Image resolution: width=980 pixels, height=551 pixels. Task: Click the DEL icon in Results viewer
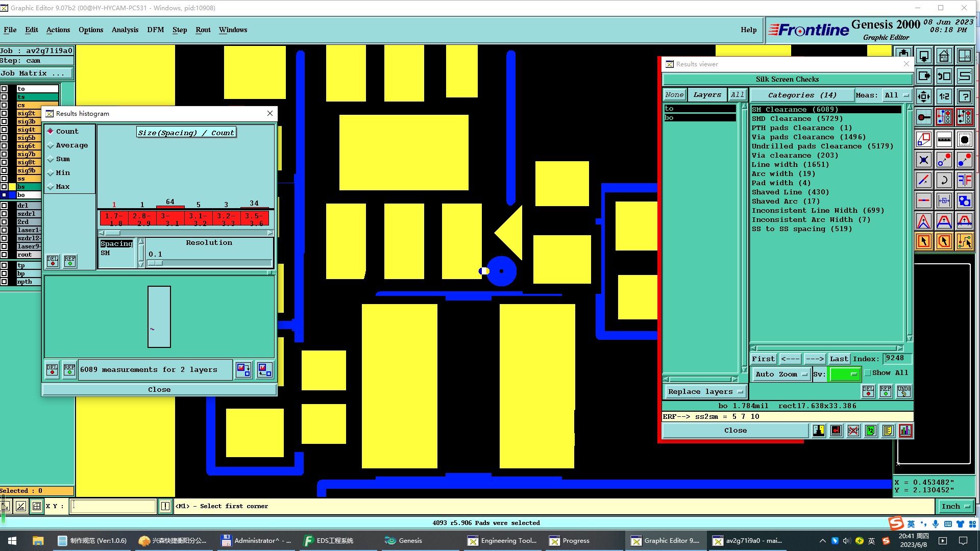[x=868, y=391]
